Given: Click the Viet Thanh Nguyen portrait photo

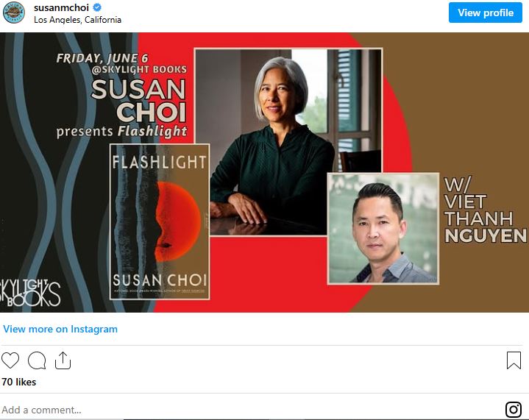Looking at the screenshot, I should (383, 229).
